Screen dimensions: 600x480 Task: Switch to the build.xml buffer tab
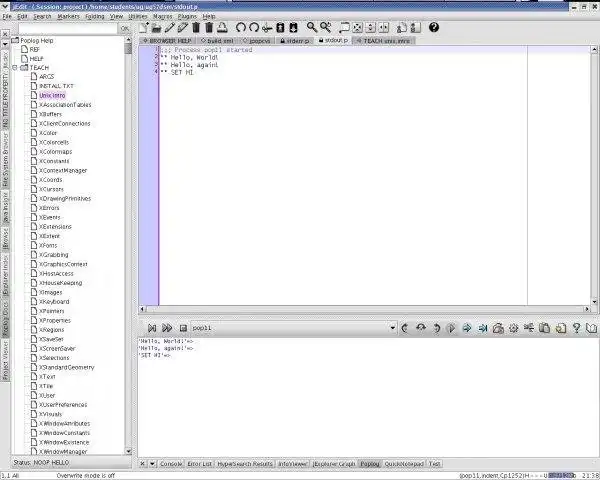(217, 41)
